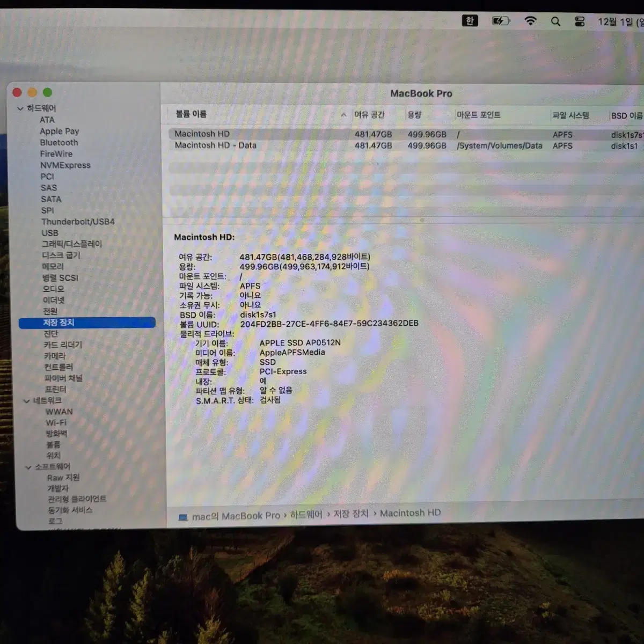Select 오디오 in the sidebar
Viewport: 644px width, 644px height.
[54, 289]
